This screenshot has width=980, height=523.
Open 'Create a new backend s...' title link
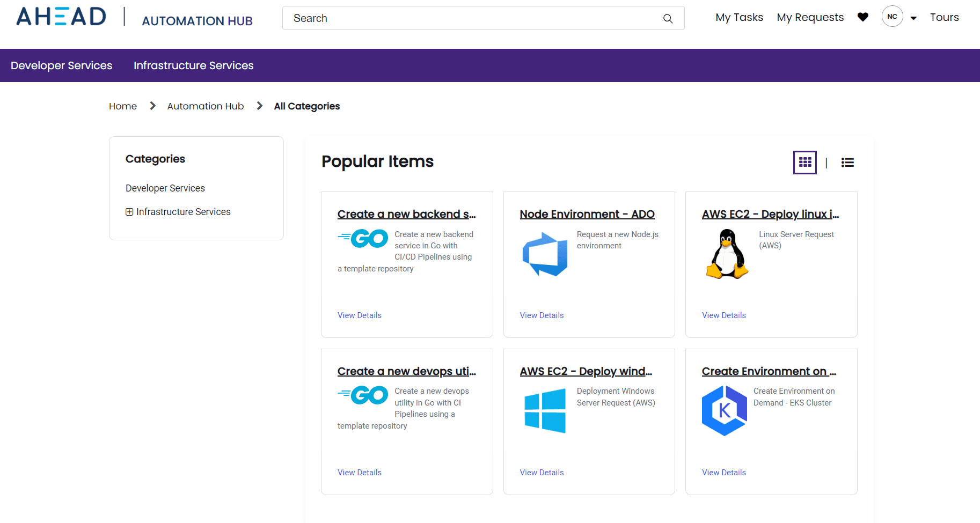pyautogui.click(x=407, y=214)
